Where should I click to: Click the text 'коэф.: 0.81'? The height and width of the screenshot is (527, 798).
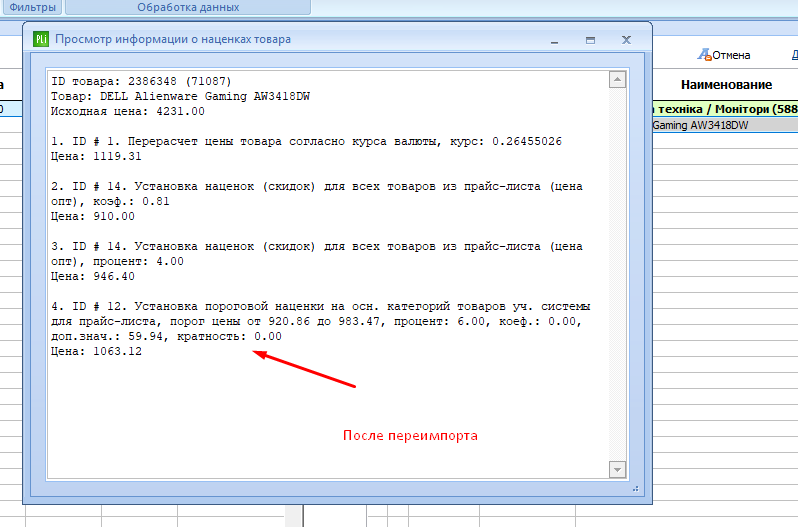[131, 201]
